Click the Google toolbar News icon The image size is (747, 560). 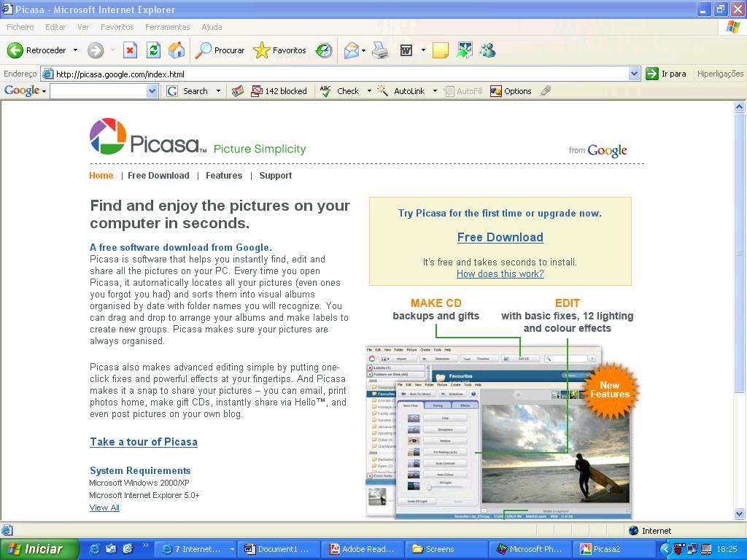click(x=238, y=91)
